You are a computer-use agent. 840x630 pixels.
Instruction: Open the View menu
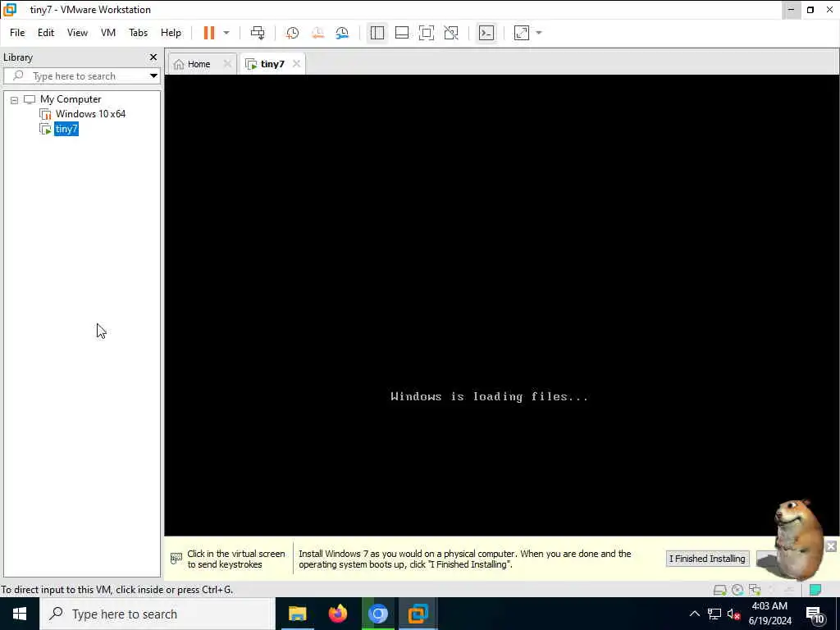coord(77,33)
